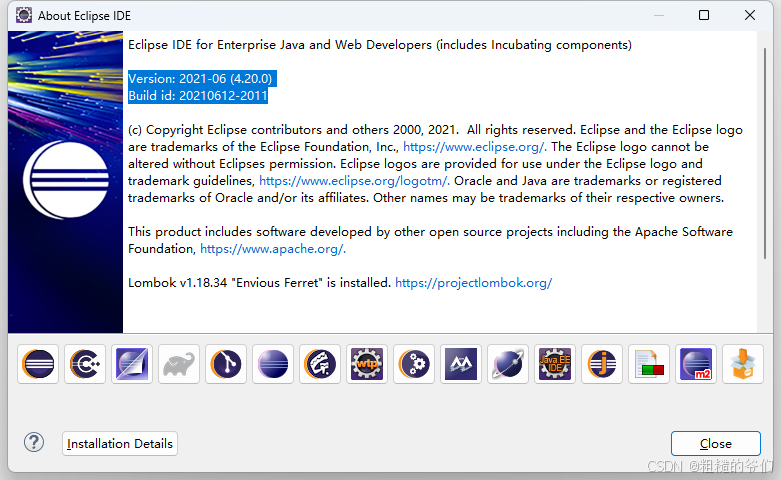The image size is (781, 480).
Task: Open the orange-rimmed Gr jagged-wave icon
Action: point(320,364)
